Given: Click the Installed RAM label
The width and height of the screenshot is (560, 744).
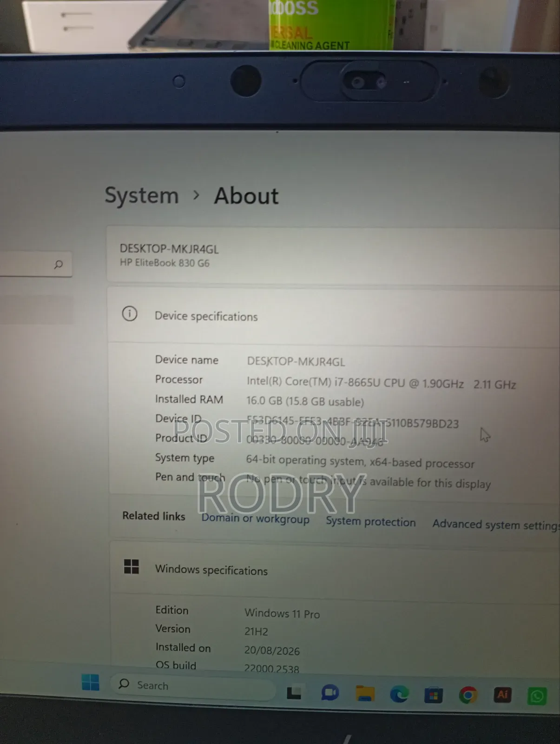Looking at the screenshot, I should point(189,399).
